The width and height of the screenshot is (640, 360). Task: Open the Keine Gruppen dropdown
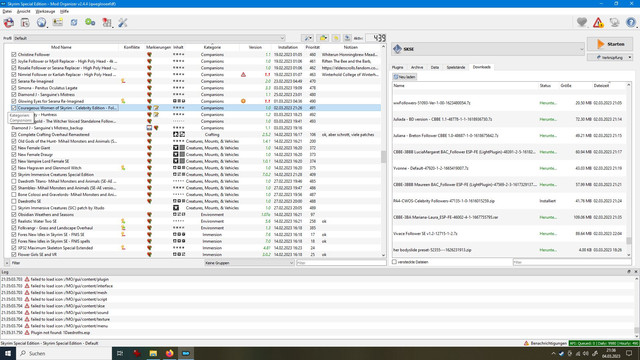[249, 263]
